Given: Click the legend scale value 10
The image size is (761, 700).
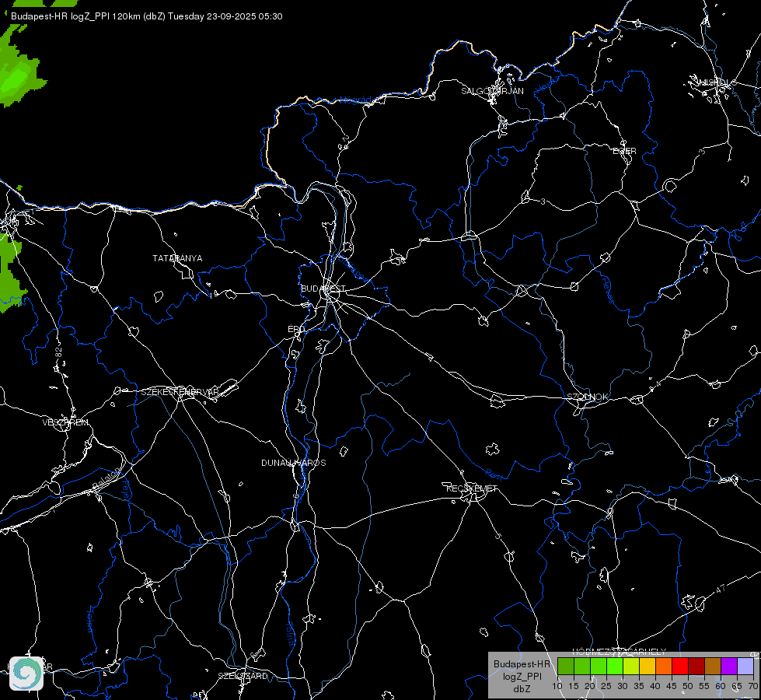Looking at the screenshot, I should click(x=557, y=687).
